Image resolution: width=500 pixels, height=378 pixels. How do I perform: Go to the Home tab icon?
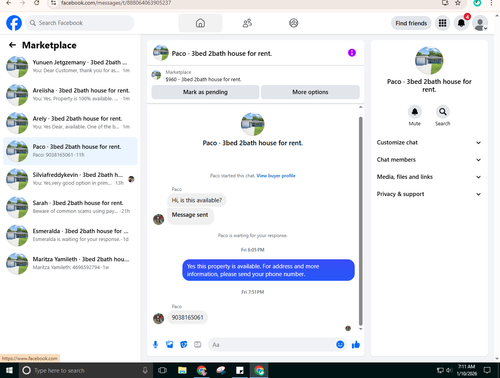click(200, 23)
